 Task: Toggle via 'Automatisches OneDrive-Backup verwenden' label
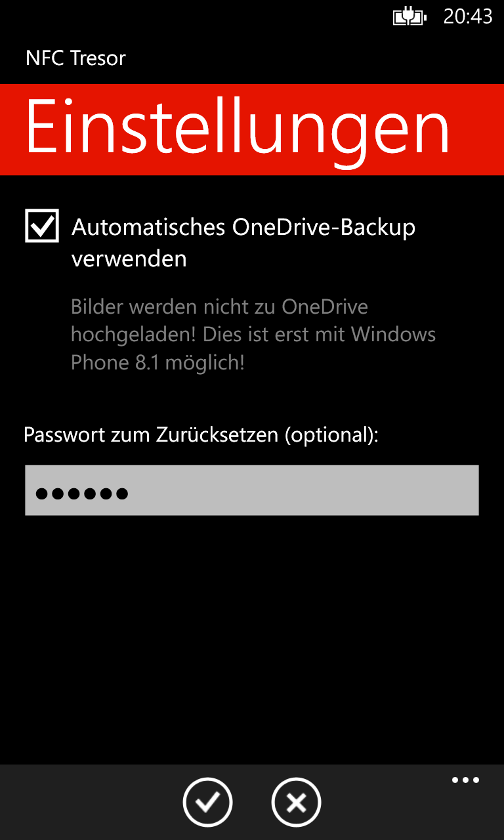243,243
